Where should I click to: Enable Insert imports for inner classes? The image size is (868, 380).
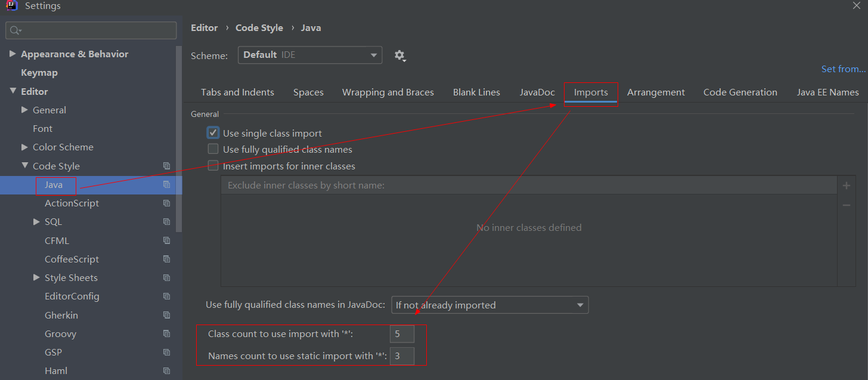pyautogui.click(x=213, y=166)
